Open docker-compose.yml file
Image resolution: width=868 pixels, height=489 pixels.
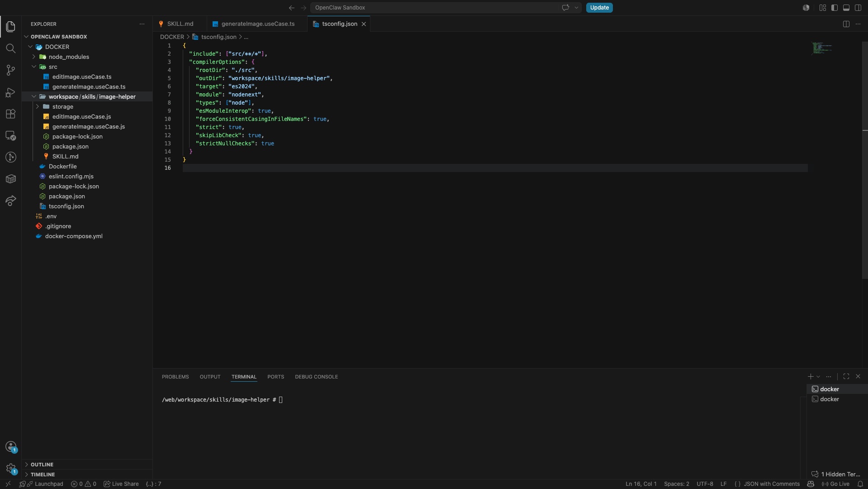click(74, 236)
